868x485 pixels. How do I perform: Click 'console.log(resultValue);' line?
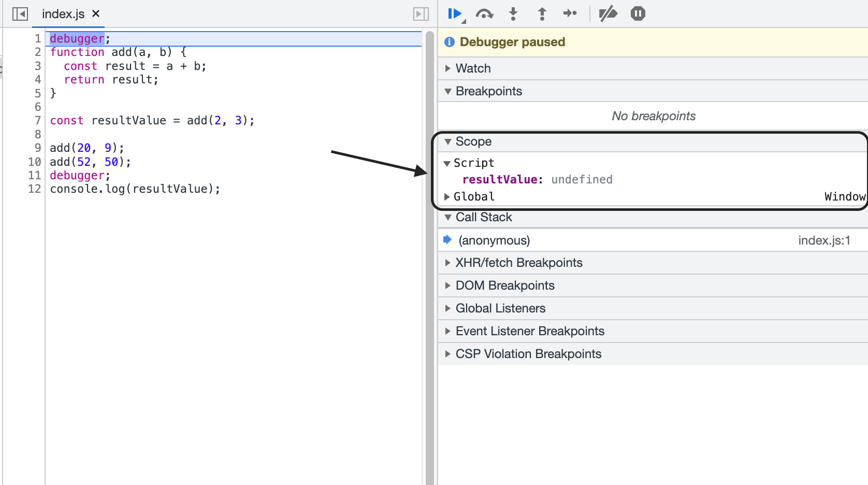(135, 189)
